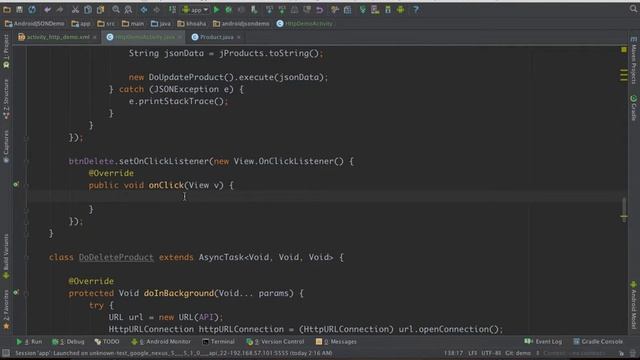Viewport: 640px width, 360px height.
Task: Click the Search Everywhere magnifier icon
Action: (x=633, y=9)
